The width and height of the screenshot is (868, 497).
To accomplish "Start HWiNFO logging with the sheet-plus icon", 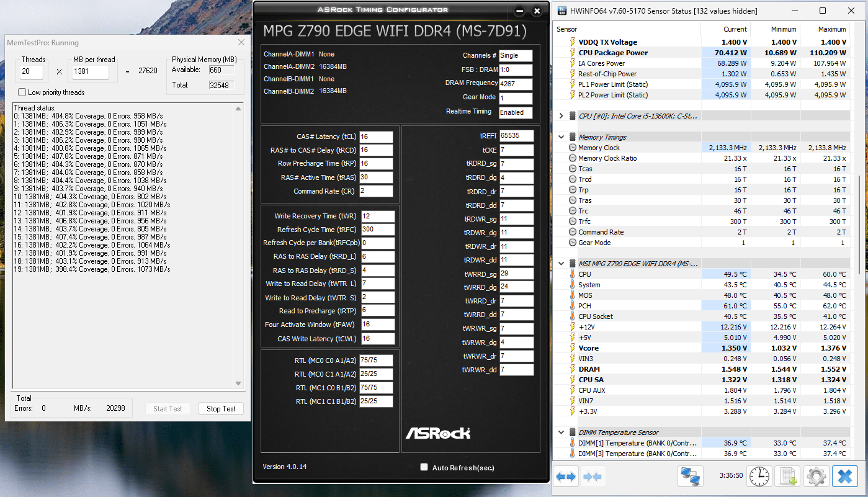I will click(787, 477).
